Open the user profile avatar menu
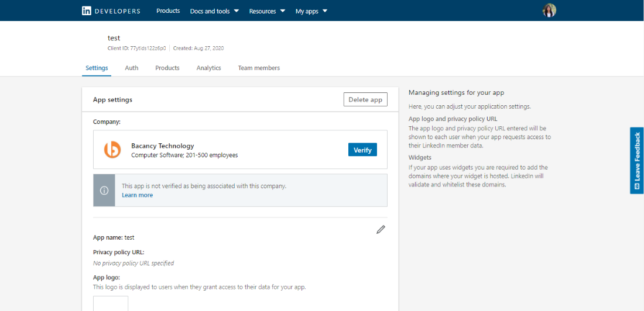The image size is (644, 311). pos(549,11)
